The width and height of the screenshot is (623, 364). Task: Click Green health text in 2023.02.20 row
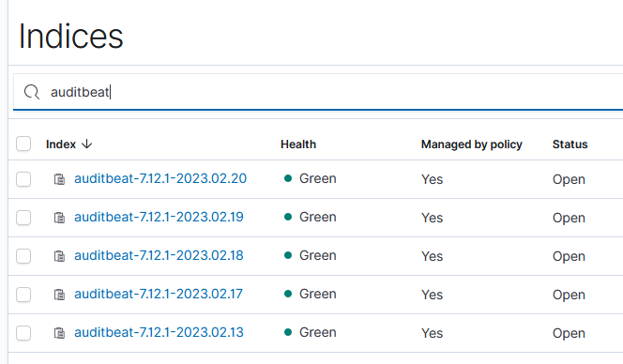[x=318, y=178]
